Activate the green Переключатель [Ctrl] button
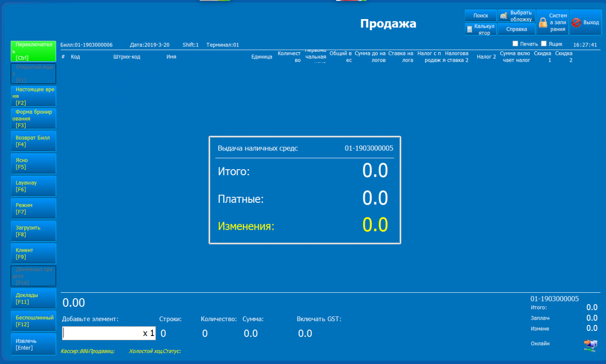Viewport: 606px width, 364px height. click(33, 51)
